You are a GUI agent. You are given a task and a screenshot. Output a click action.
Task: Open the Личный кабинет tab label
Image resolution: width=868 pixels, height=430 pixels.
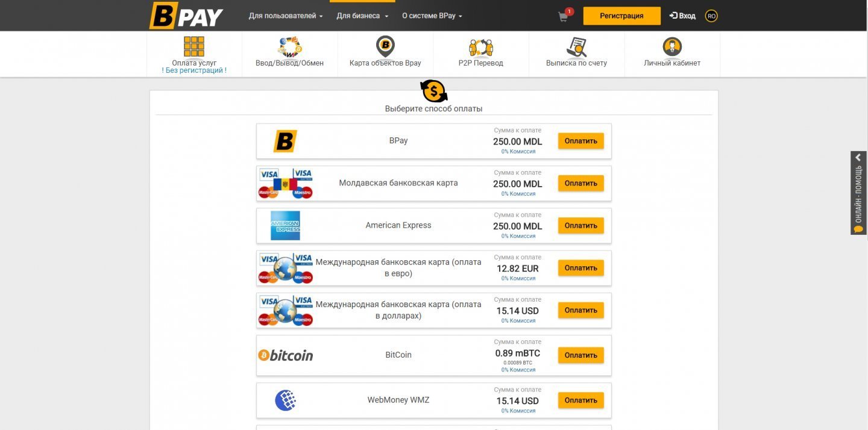pos(672,63)
